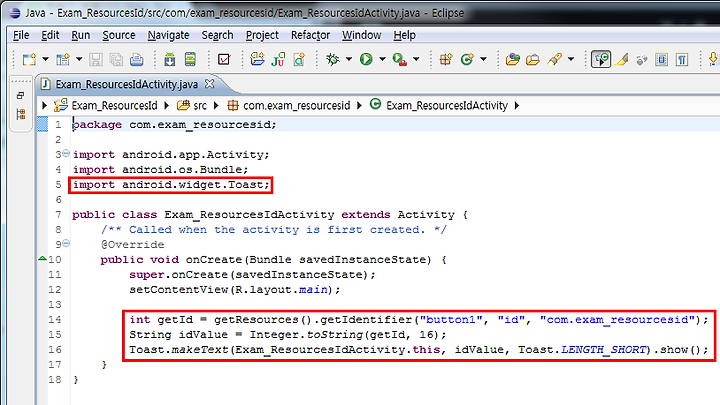Close the Exam_ResourcesIdActivity.java tab

[x=209, y=84]
